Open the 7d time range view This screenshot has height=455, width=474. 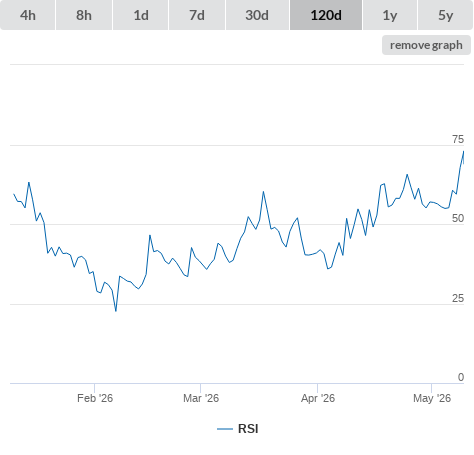coord(197,15)
